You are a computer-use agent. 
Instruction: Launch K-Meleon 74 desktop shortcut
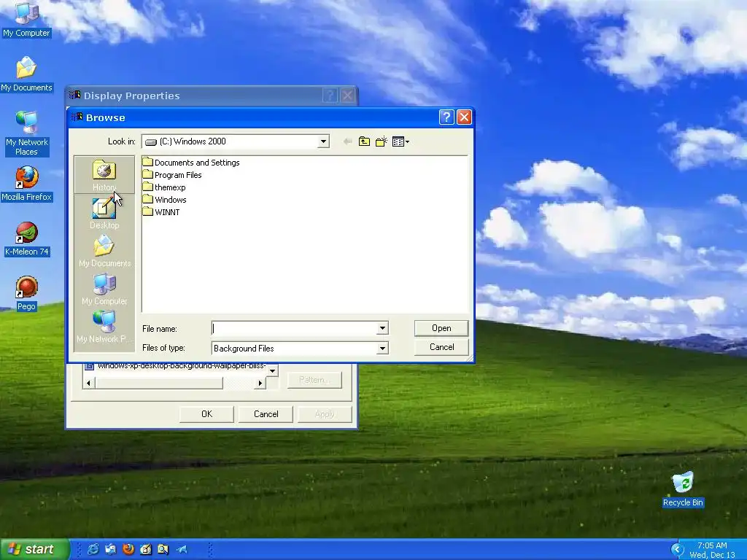pos(26,239)
